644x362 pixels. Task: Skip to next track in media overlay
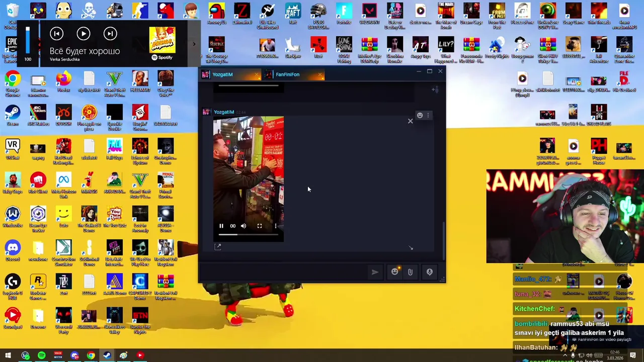(110, 34)
